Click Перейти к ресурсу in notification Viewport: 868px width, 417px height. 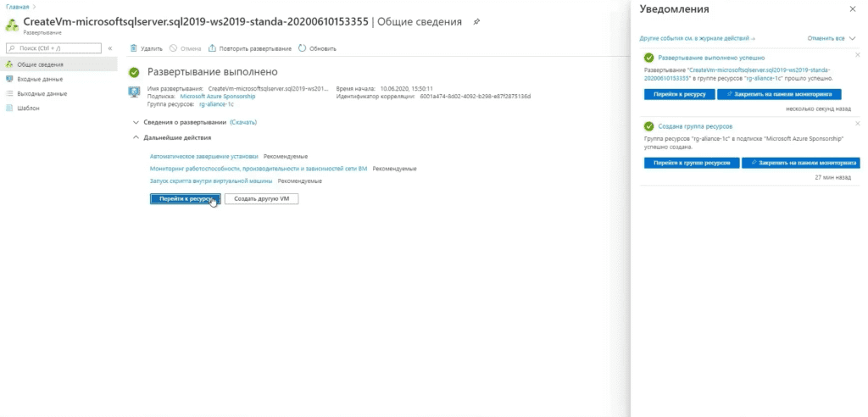pyautogui.click(x=679, y=94)
